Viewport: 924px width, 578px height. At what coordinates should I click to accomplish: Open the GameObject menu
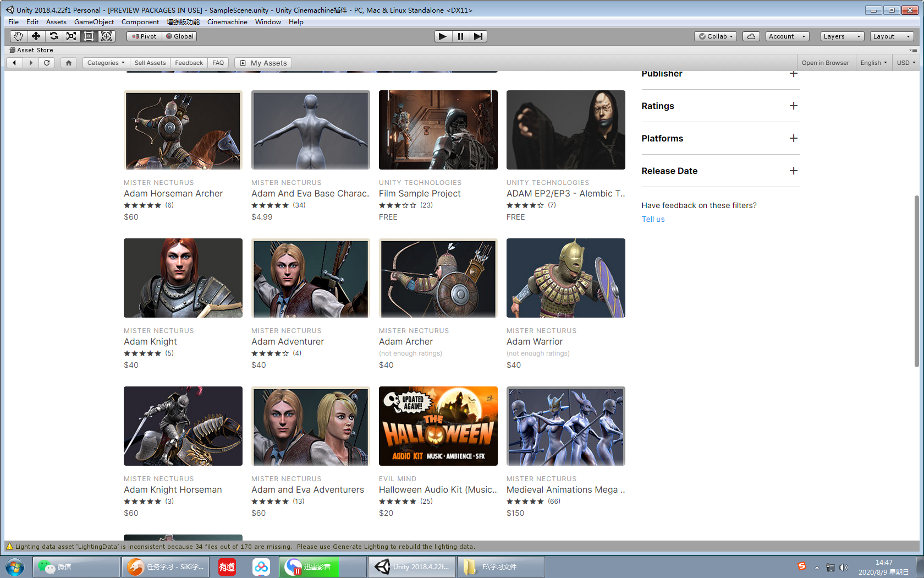[x=94, y=22]
